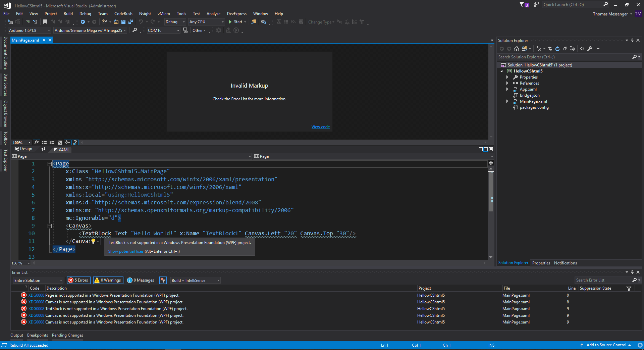Click the View Code icon in Solution Explorer

pos(582,49)
